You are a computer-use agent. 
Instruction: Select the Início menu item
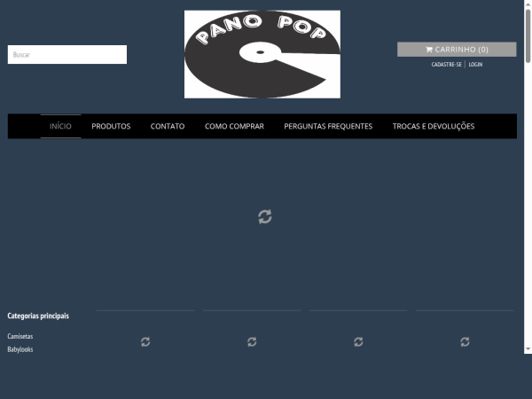[x=60, y=126]
